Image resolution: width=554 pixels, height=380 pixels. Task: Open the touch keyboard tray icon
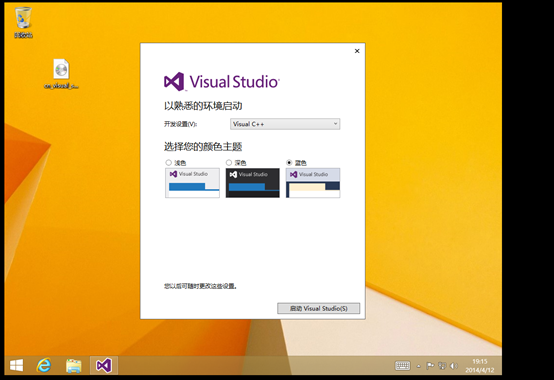[402, 366]
